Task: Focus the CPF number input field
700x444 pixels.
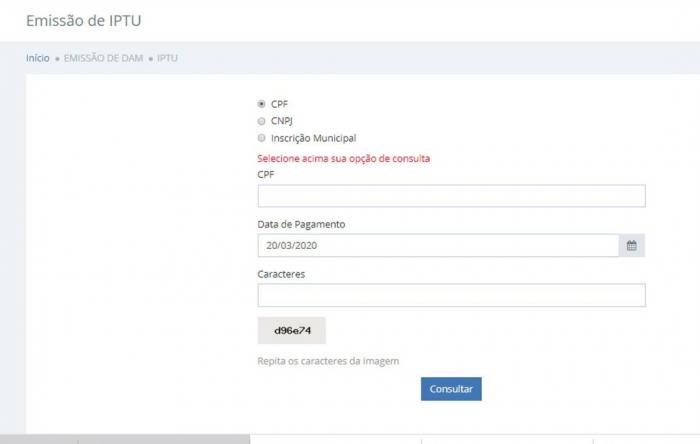Action: (451, 196)
